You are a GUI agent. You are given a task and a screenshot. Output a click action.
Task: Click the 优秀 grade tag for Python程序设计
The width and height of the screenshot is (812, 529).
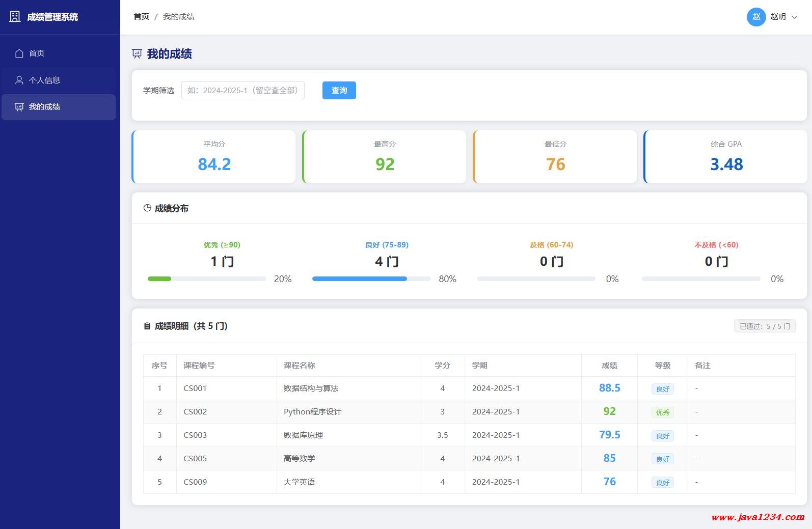pos(662,412)
